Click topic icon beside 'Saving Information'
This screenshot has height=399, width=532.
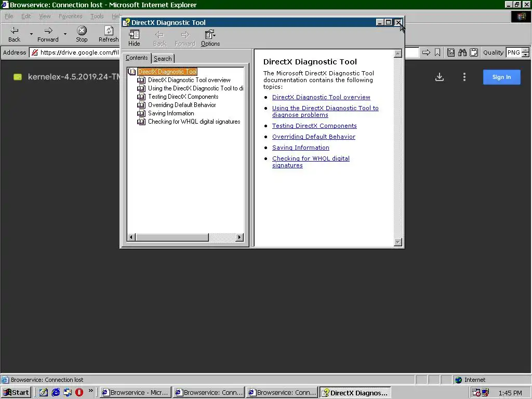point(141,113)
